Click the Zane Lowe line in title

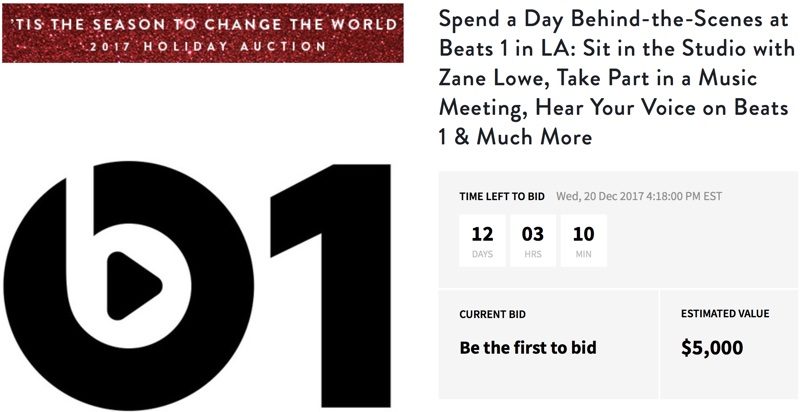(x=598, y=78)
